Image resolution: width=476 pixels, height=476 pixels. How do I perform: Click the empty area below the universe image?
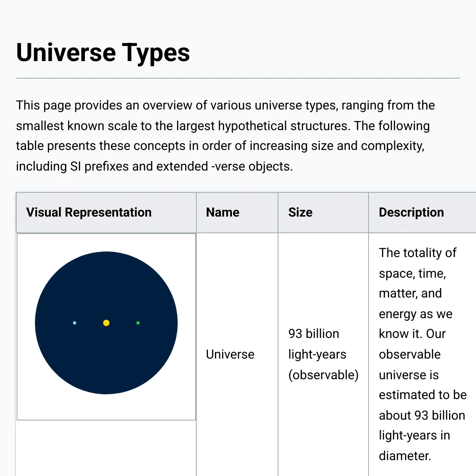pos(106,448)
